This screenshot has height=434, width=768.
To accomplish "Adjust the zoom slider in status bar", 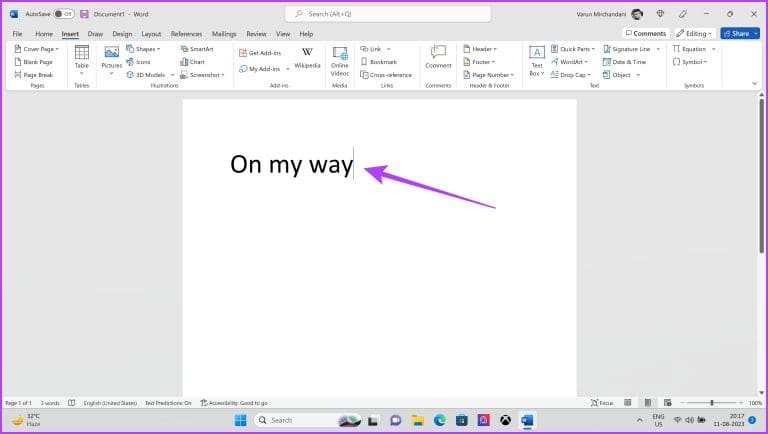I will [711, 403].
